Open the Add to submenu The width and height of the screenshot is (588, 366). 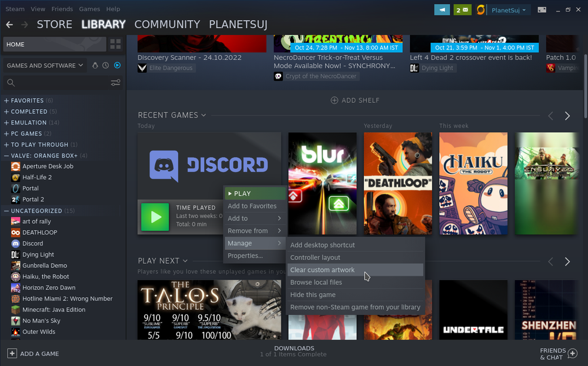(x=255, y=219)
